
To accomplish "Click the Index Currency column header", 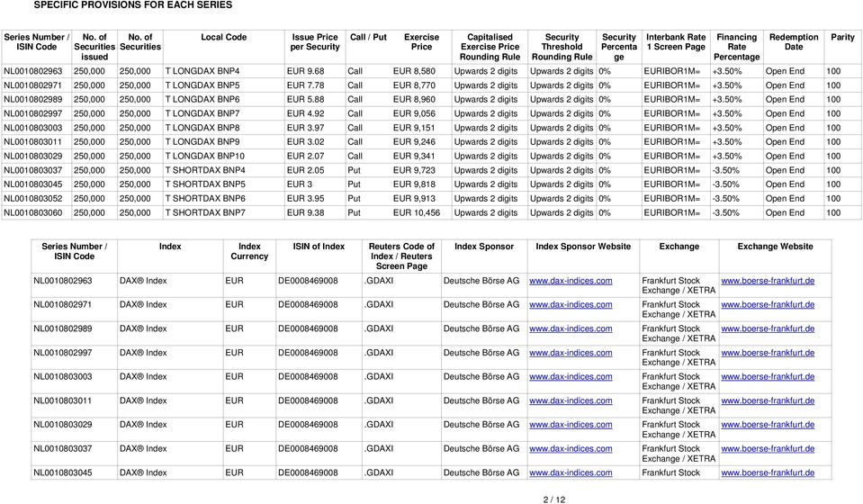I will [x=249, y=251].
